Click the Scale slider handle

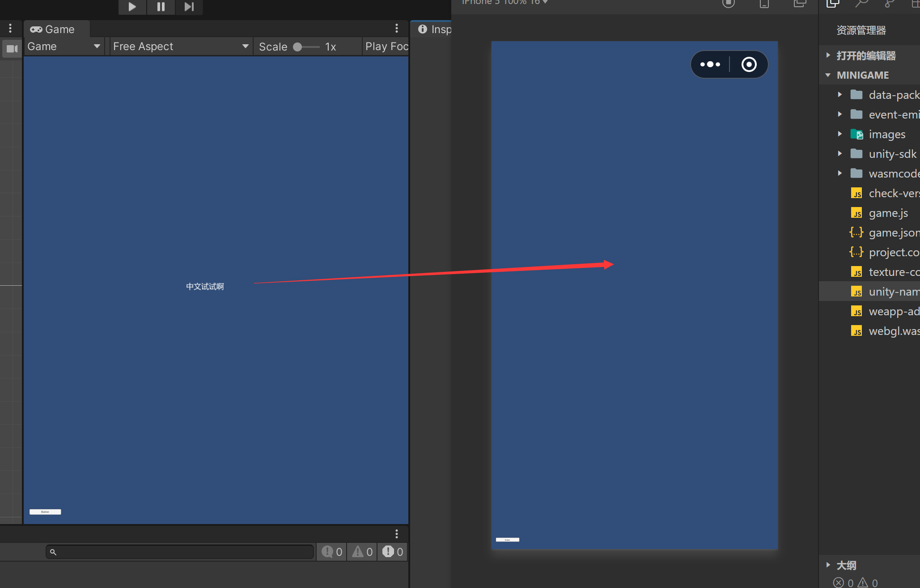(x=297, y=47)
